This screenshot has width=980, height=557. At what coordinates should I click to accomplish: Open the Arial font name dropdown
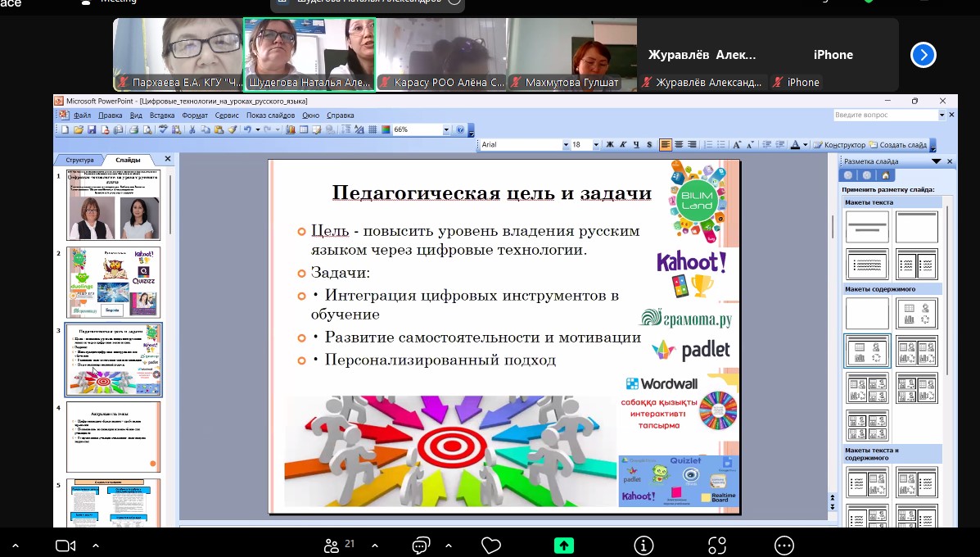coord(566,145)
